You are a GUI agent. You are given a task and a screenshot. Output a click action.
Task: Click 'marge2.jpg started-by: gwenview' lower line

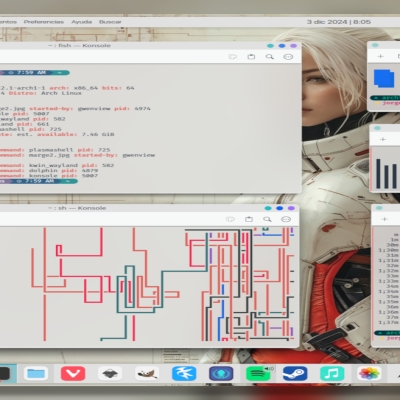tap(92, 155)
